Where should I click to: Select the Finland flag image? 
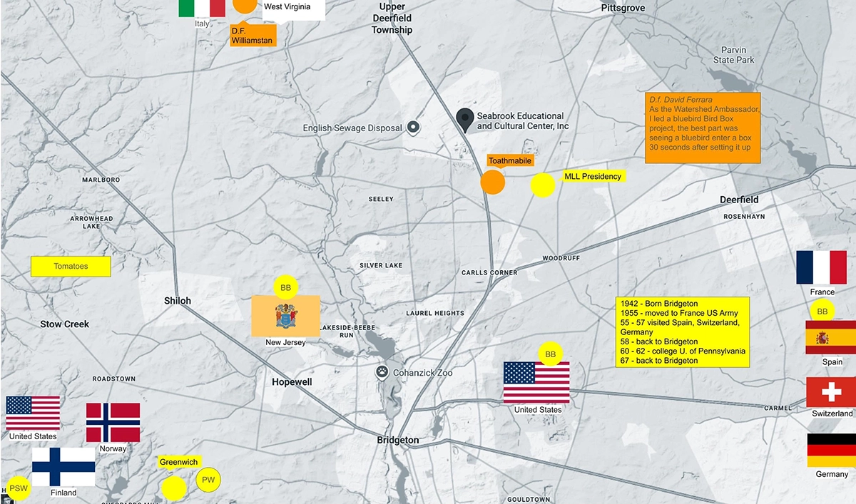(x=63, y=466)
